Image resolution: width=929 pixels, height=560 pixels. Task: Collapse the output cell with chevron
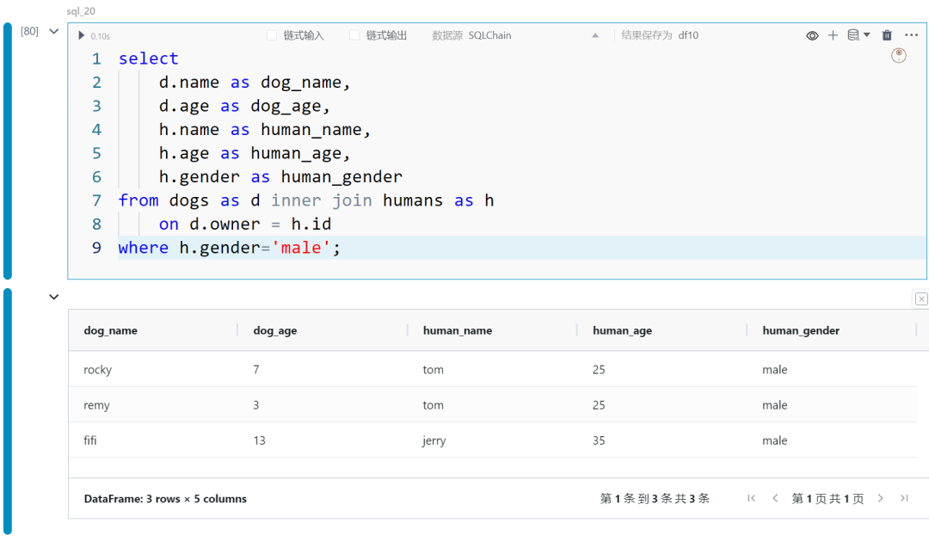54,297
